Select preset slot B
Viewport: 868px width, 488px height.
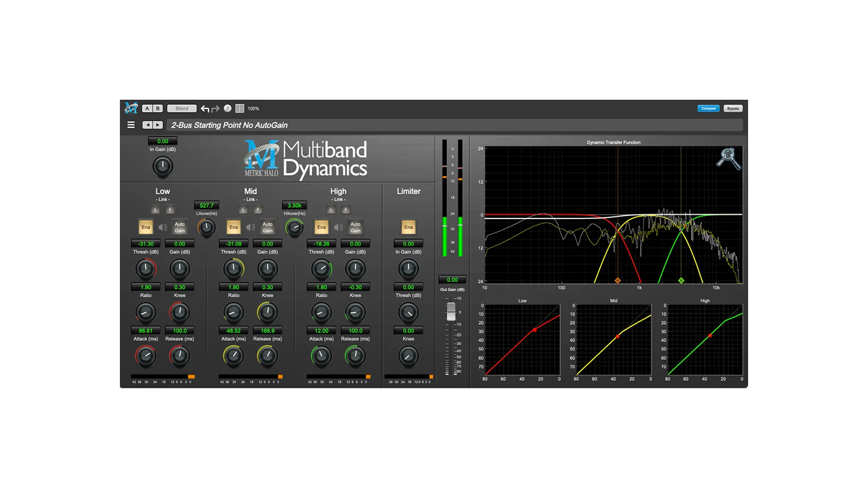pyautogui.click(x=158, y=108)
